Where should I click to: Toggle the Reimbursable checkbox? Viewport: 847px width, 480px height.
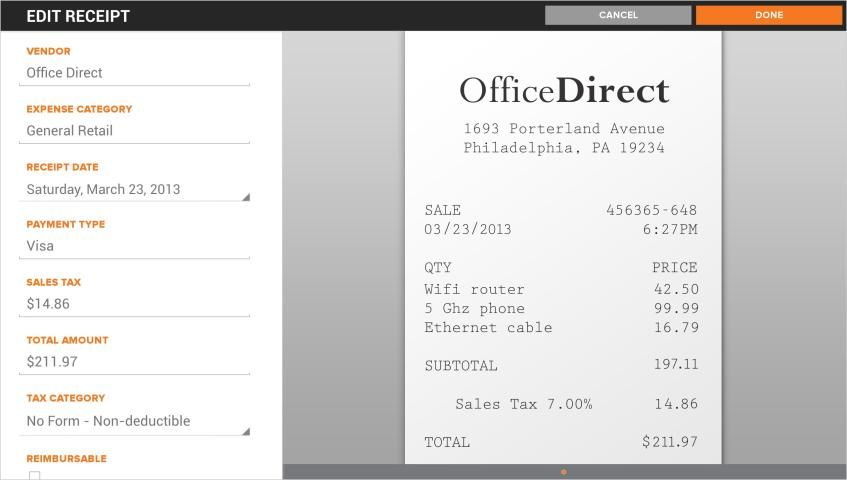[x=34, y=475]
